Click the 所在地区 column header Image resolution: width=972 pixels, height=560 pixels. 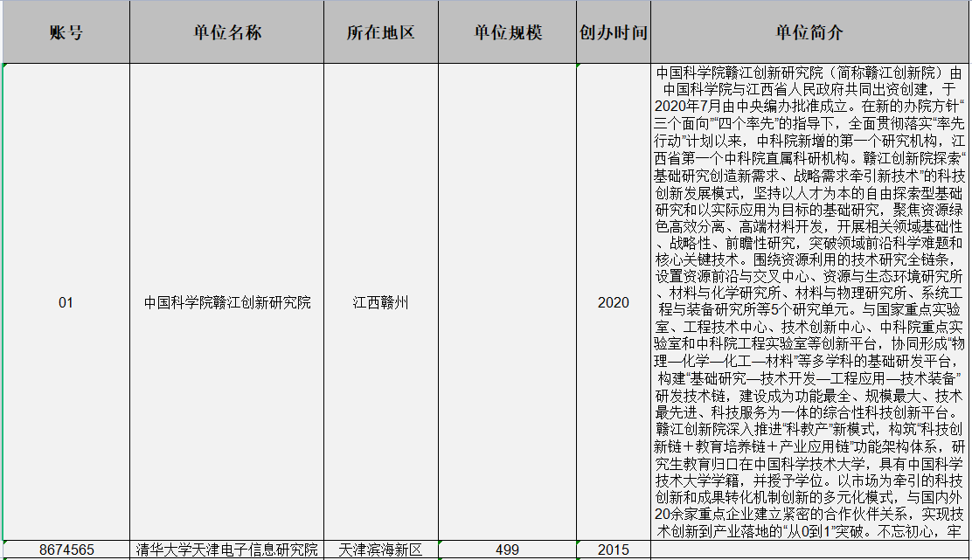pos(380,32)
